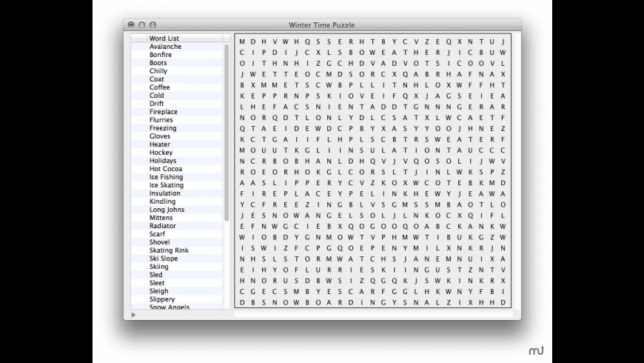This screenshot has width=644, height=363.
Task: Select Ice Skating in the word list
Action: pos(177,185)
